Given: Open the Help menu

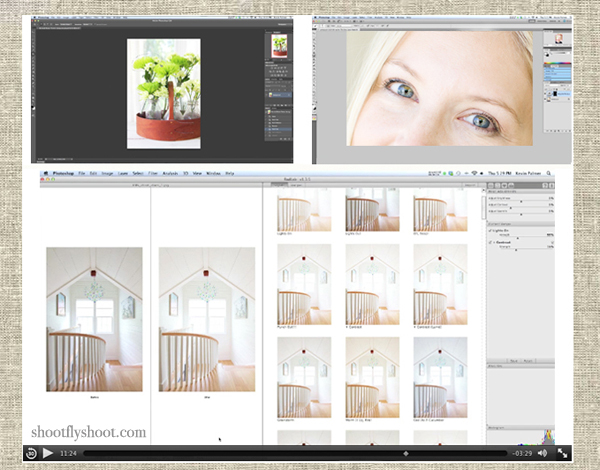Looking at the screenshot, I should point(230,173).
